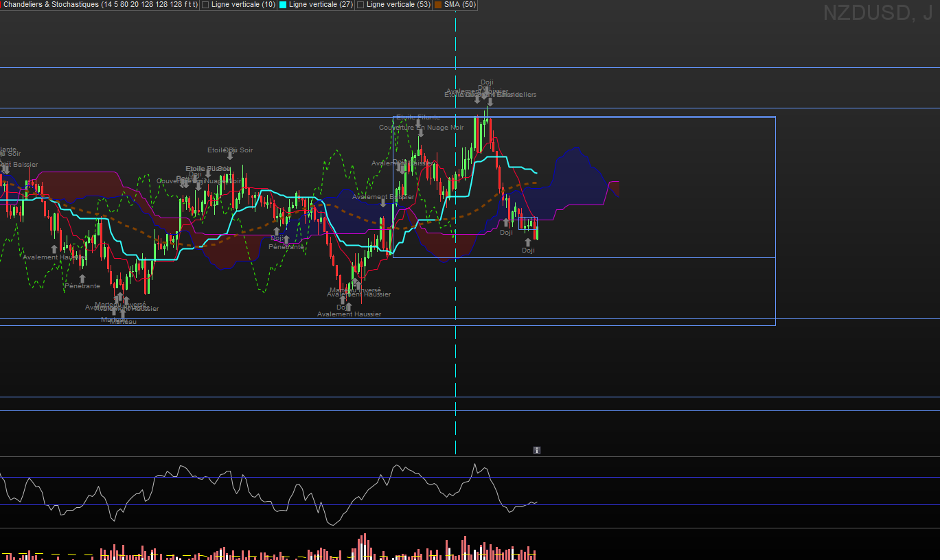
Task: Toggle the Ligne verticale (10) checkbox
Action: [x=205, y=5]
